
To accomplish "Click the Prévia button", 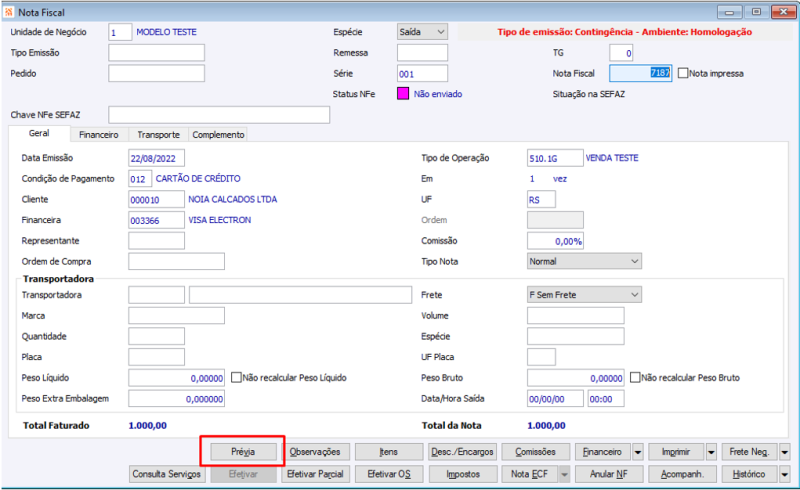I will [x=243, y=452].
